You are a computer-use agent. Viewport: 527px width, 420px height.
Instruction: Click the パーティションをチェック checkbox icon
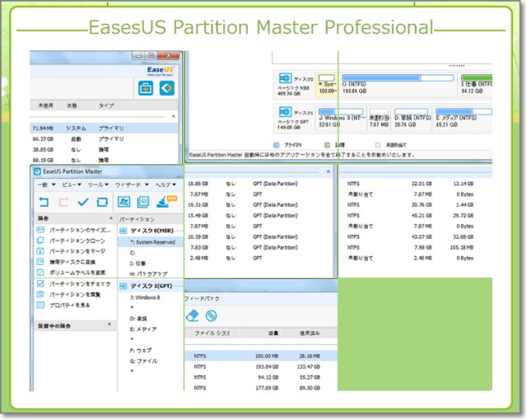pyautogui.click(x=41, y=282)
